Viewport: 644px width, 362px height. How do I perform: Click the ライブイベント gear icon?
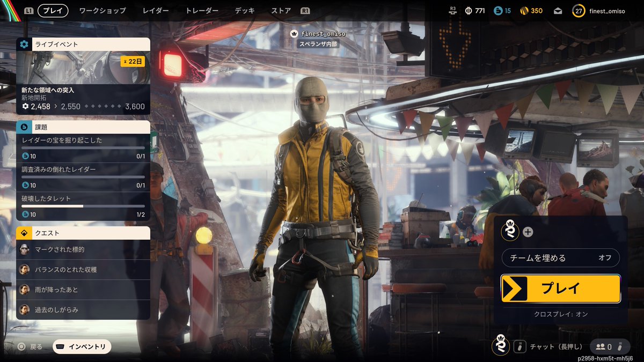[24, 45]
